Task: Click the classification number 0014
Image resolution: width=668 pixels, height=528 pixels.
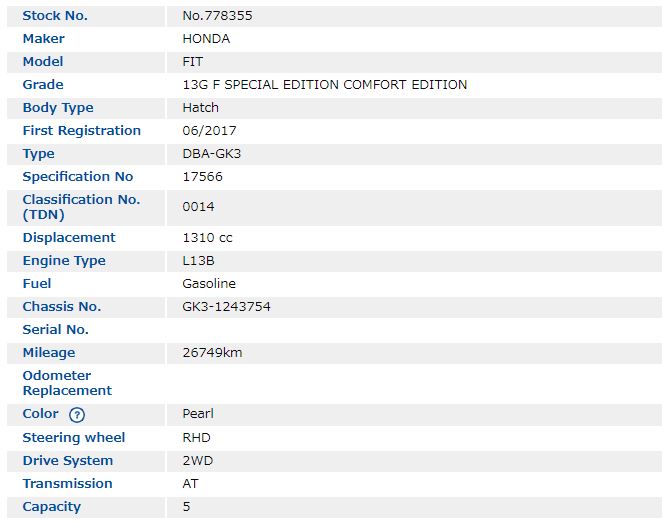Action: pos(198,207)
